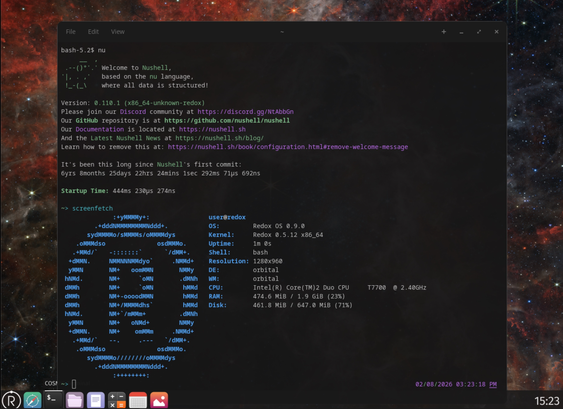
Task: Open the nushell.sh blog link
Action: click(x=219, y=138)
